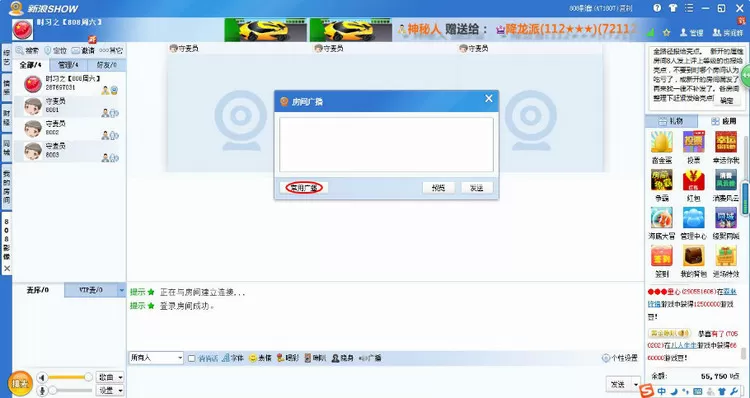Open the 设置 dropdown near microphone
750x398 pixels.
click(x=110, y=390)
